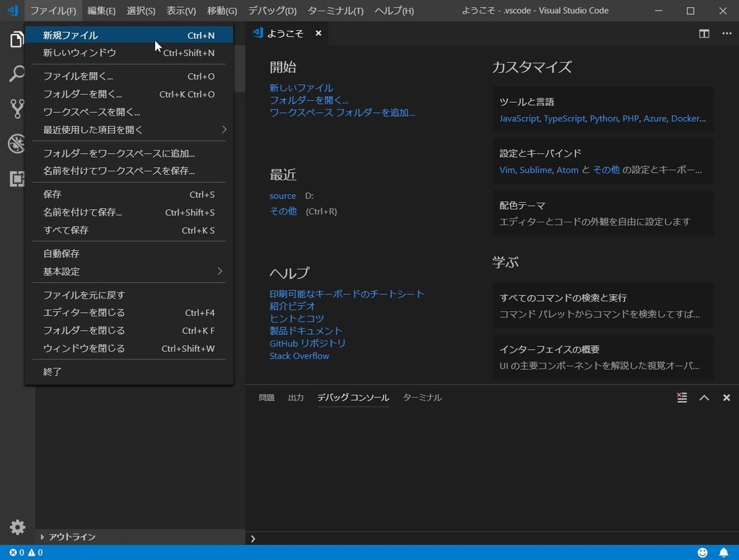This screenshot has width=739, height=560.
Task: Select 新しいウィンドウ from the file menu
Action: click(x=79, y=52)
